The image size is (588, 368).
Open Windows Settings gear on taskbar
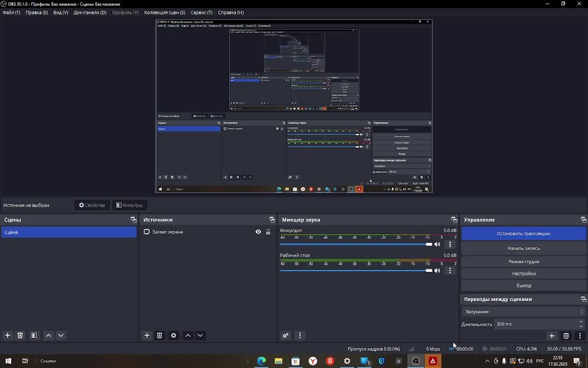coord(347,361)
